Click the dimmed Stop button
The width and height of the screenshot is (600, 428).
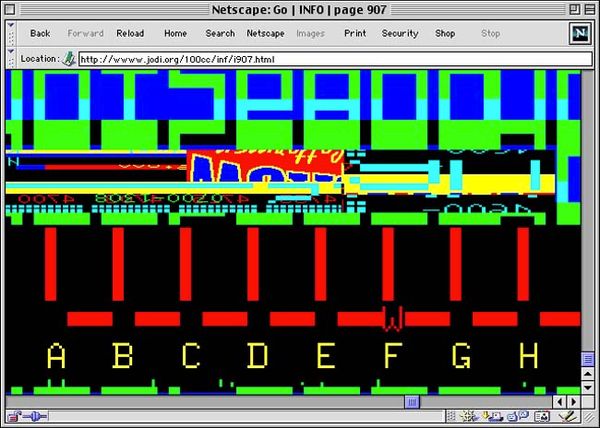tap(491, 34)
